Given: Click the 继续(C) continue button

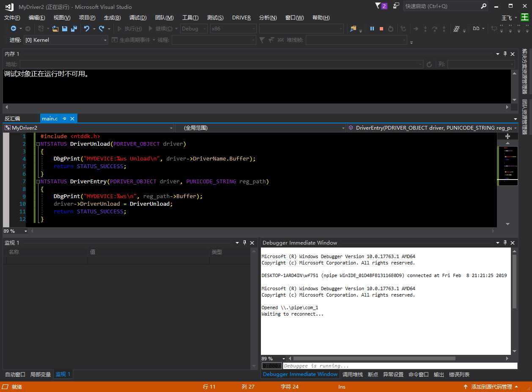Looking at the screenshot, I should pos(160,29).
